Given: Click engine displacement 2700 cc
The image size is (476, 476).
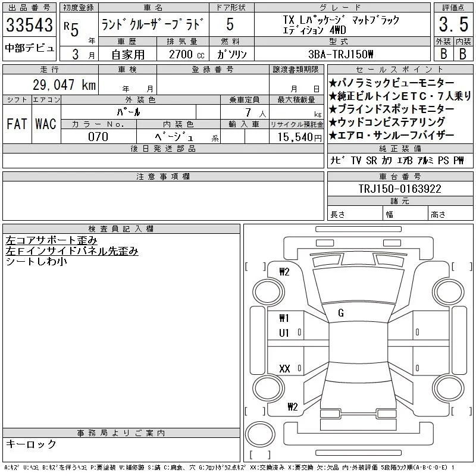Looking at the screenshot, I should coord(186,55).
